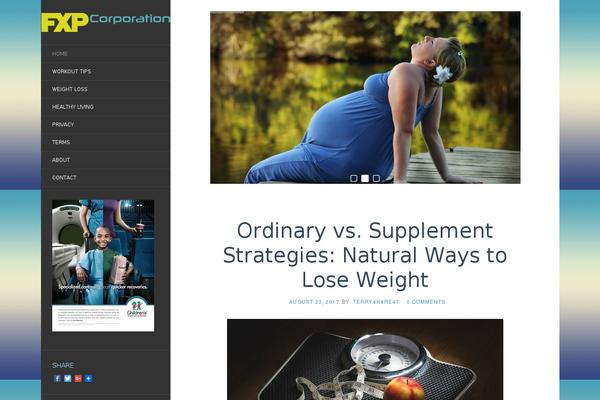Click the pregnant woman slider image
Image resolution: width=600 pixels, height=400 pixels.
coord(365,98)
